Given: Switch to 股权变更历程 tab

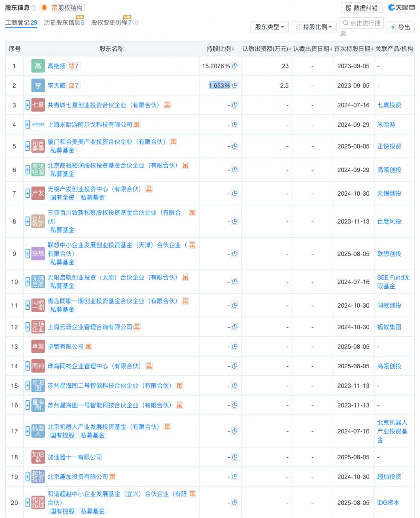Looking at the screenshot, I should 111,23.
